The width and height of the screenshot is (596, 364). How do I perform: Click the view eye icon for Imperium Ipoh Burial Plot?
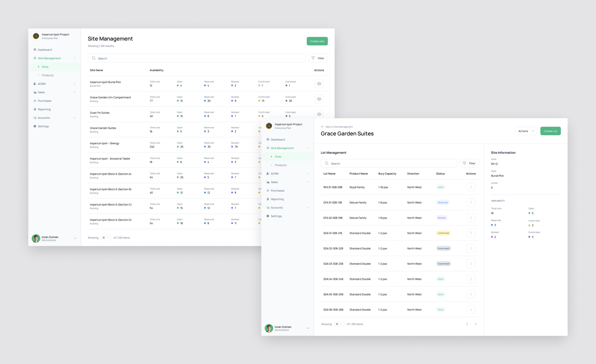(319, 84)
